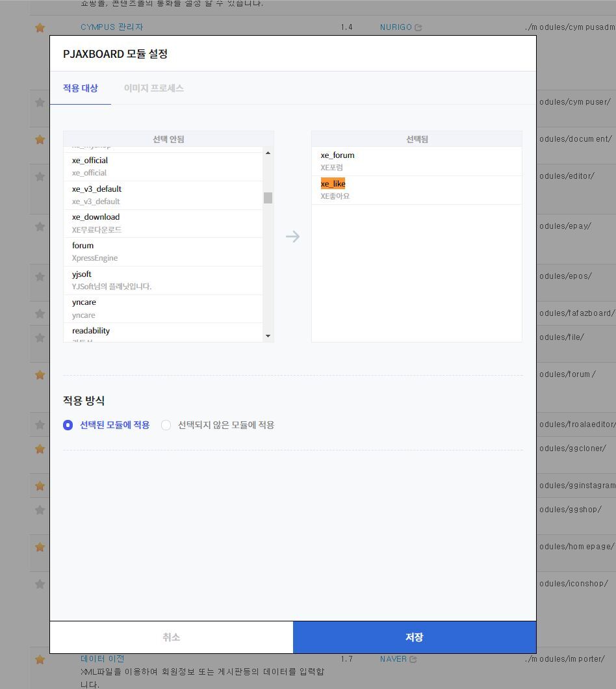Select 선택되지 않은 모듈에 적용 radio option
This screenshot has height=689, width=616.
point(166,425)
